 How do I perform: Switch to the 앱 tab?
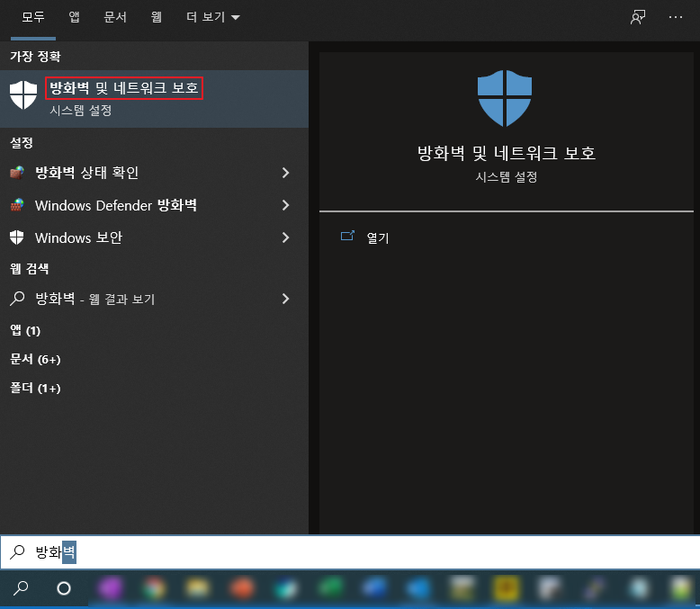74,17
